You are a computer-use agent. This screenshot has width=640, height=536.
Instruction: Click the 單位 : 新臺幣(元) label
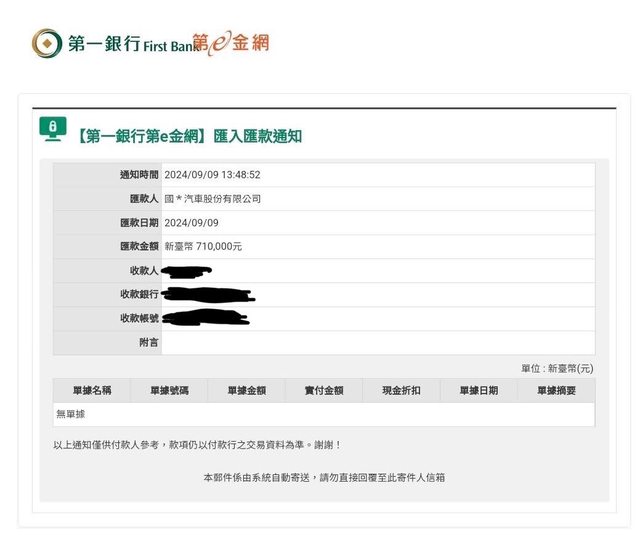point(557,368)
